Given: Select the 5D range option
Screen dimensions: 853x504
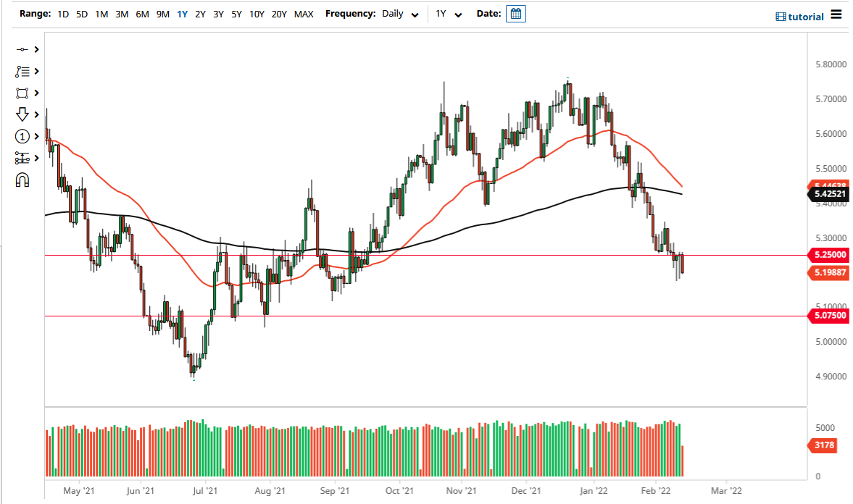Looking at the screenshot, I should pos(81,13).
